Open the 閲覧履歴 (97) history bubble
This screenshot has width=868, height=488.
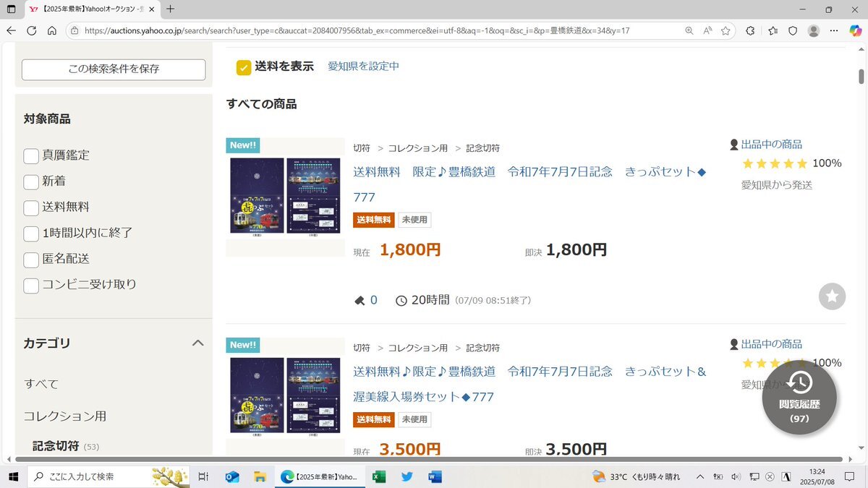799,397
